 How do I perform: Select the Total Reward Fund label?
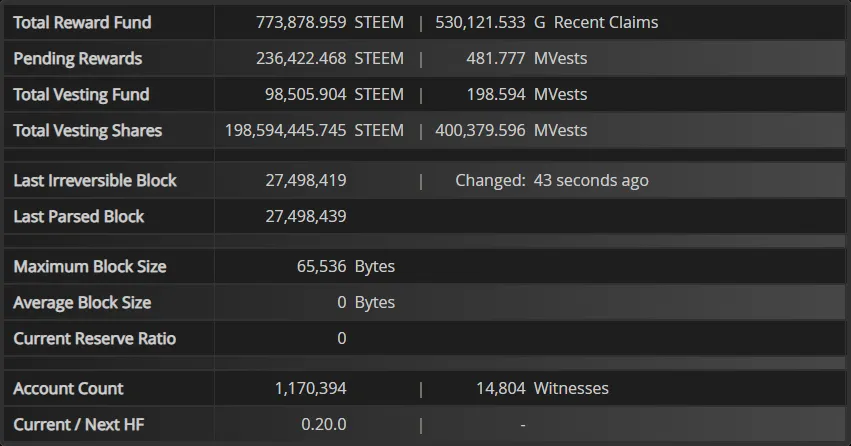tap(82, 22)
